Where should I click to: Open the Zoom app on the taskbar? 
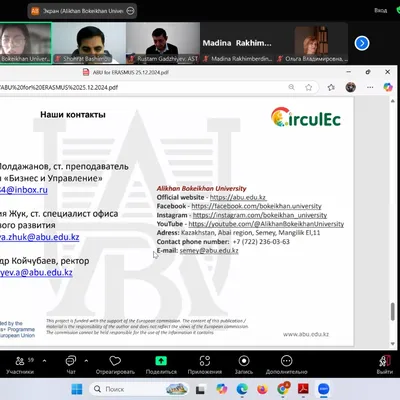(x=323, y=389)
